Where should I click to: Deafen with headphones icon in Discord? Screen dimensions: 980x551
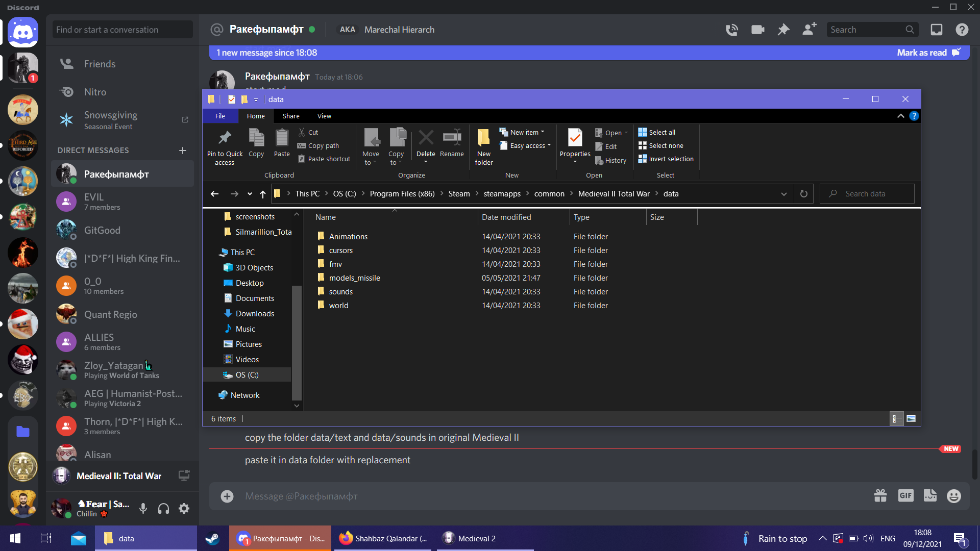[x=163, y=508]
